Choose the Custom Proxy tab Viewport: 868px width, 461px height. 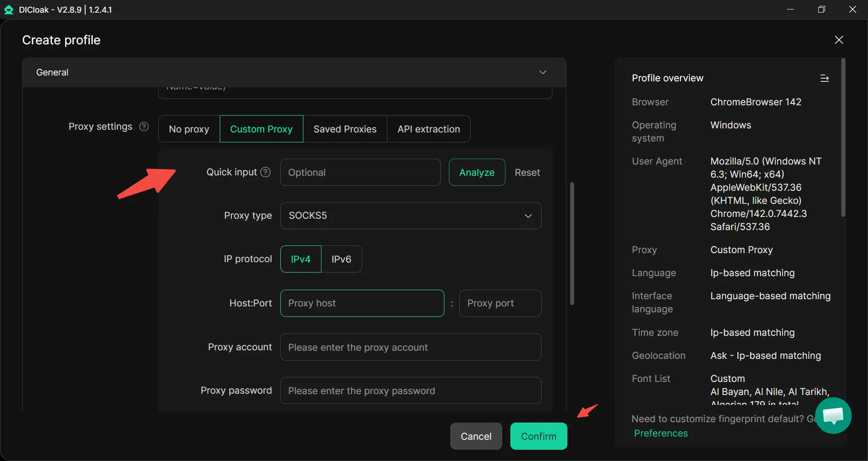pos(261,129)
